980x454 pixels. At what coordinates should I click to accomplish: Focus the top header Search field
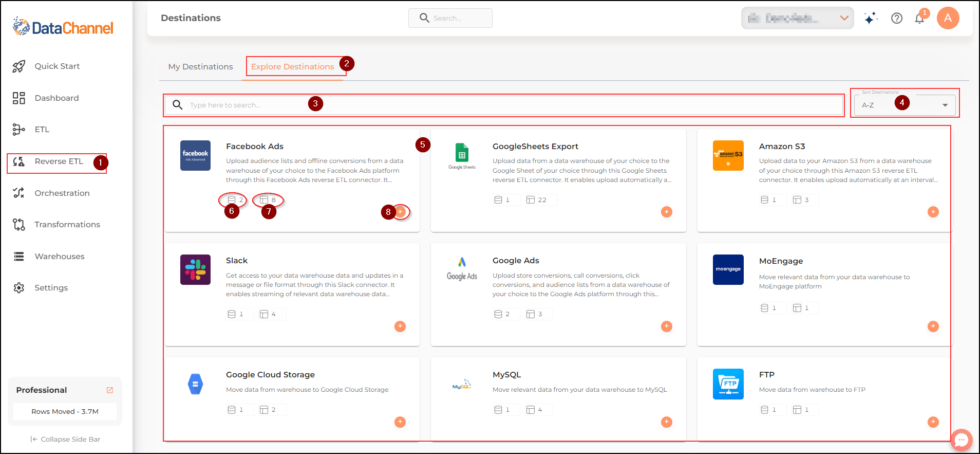pyautogui.click(x=450, y=18)
